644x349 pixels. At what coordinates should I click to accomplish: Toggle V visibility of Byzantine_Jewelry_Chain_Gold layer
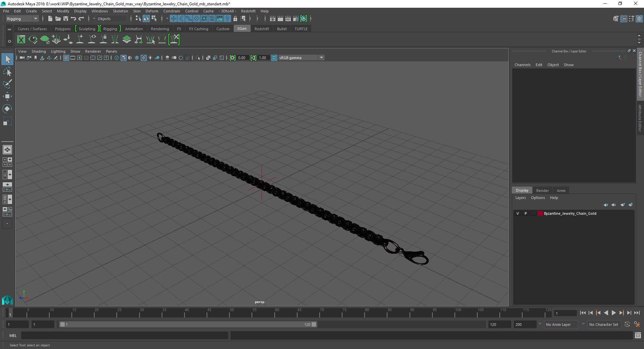(x=518, y=213)
